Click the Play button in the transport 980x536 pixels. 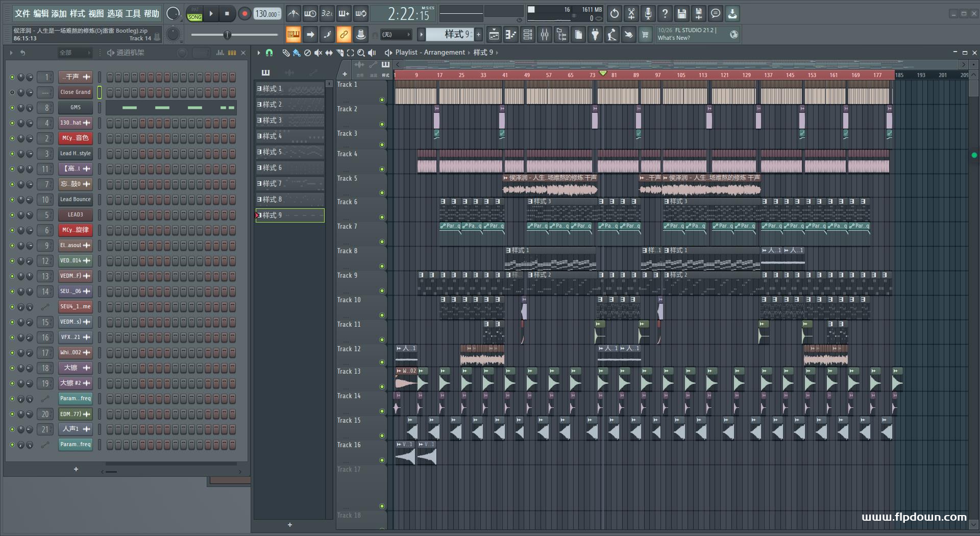[x=211, y=14]
